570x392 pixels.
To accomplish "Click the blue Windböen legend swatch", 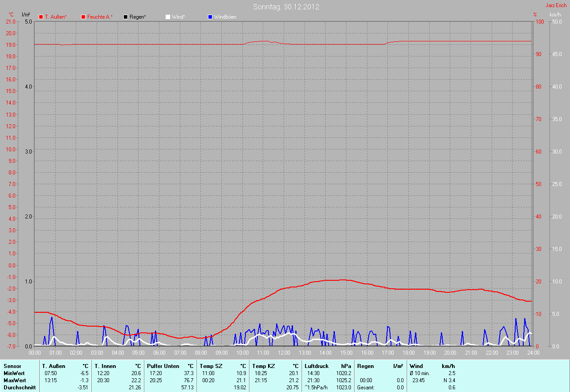I will tap(210, 17).
